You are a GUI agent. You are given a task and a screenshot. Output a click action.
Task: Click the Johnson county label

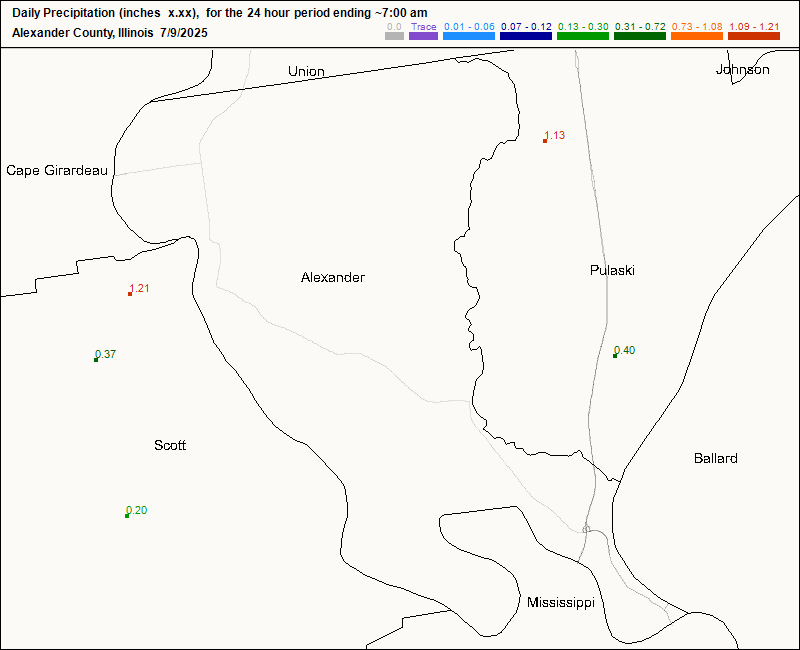pos(742,70)
